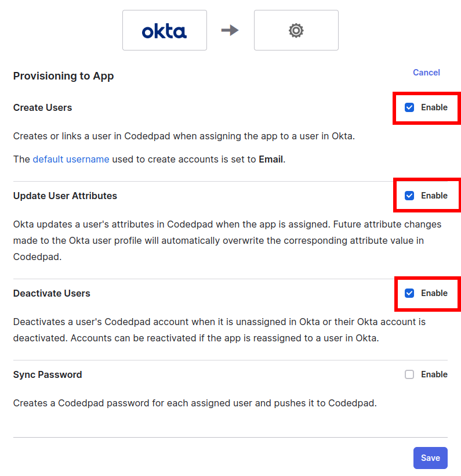Uncheck the Create Users checkbox
Screen dimensions: 461x476
tap(409, 107)
